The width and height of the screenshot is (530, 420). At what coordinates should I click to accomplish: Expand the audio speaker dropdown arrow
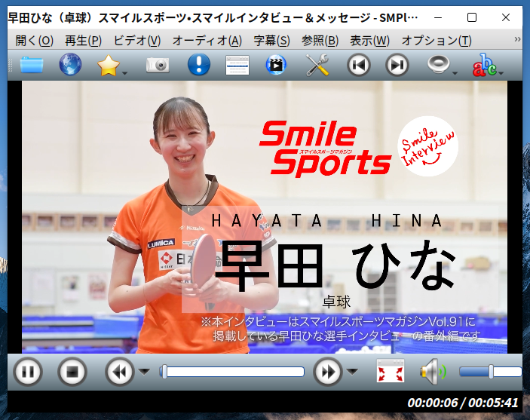point(455,73)
